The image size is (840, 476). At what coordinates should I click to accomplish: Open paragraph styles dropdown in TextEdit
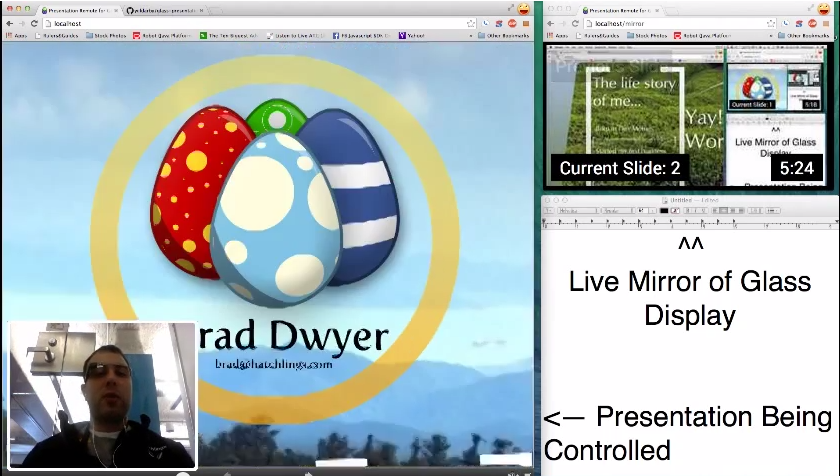pyautogui.click(x=549, y=211)
